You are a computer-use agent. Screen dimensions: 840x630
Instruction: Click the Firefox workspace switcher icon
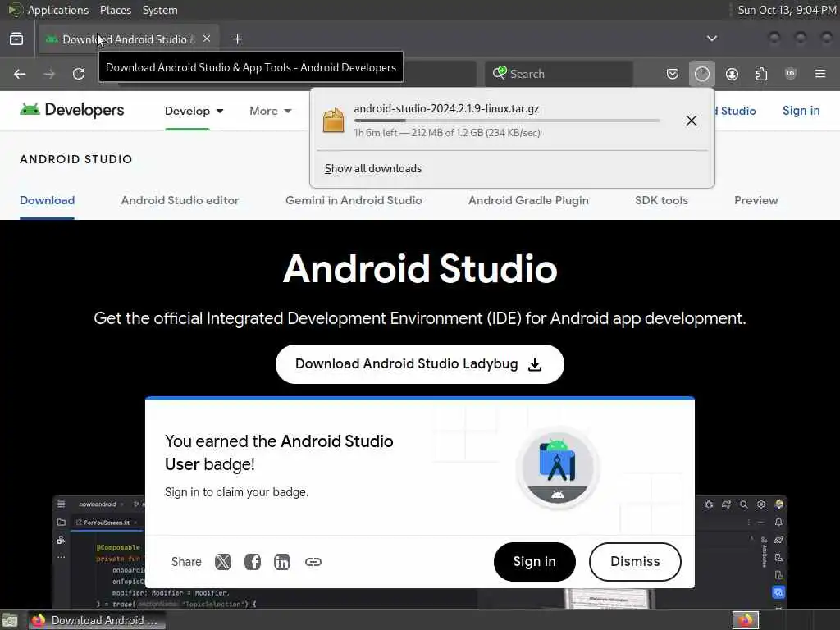click(746, 620)
